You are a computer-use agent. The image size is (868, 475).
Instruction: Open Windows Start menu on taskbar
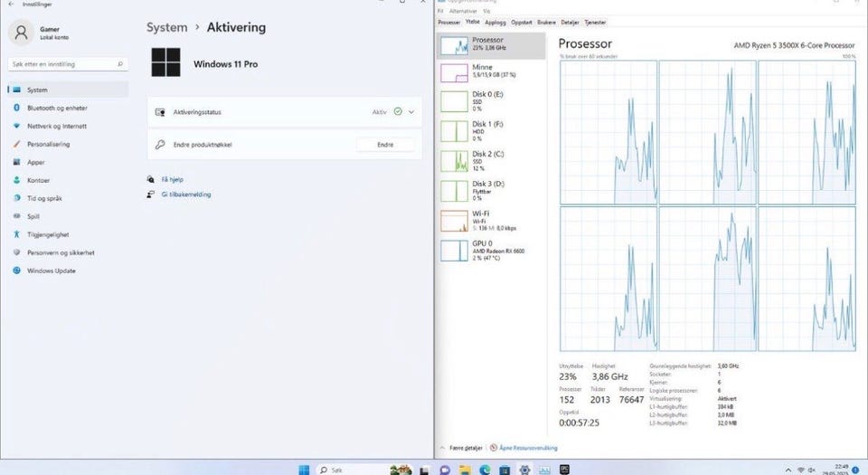tap(304, 470)
